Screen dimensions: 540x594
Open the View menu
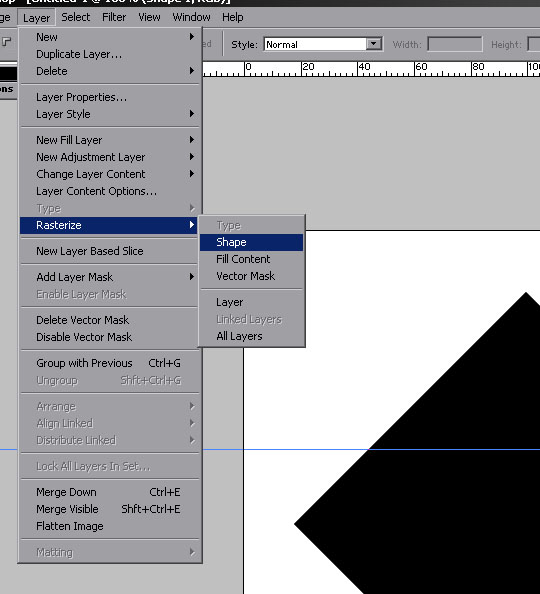point(149,17)
